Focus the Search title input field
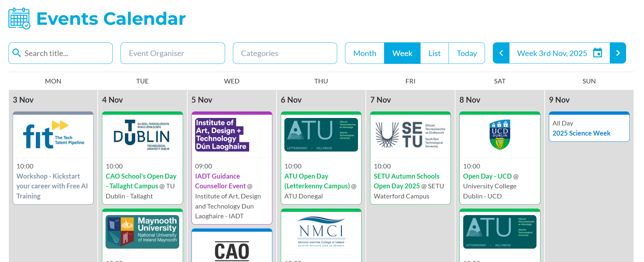This screenshot has width=644, height=262. (x=65, y=53)
